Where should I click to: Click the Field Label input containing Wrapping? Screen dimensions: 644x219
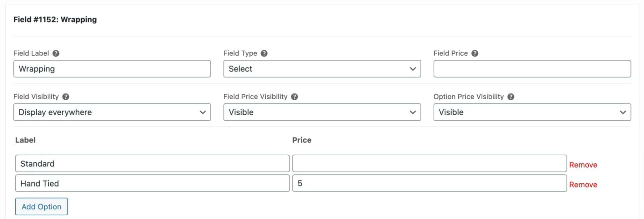point(112,69)
